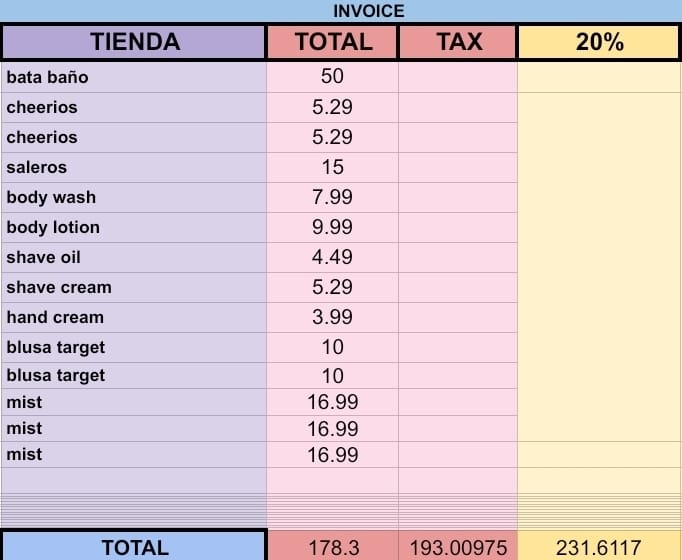Click the saleros item cell
Screen dimensions: 682x560
pyautogui.click(x=134, y=167)
